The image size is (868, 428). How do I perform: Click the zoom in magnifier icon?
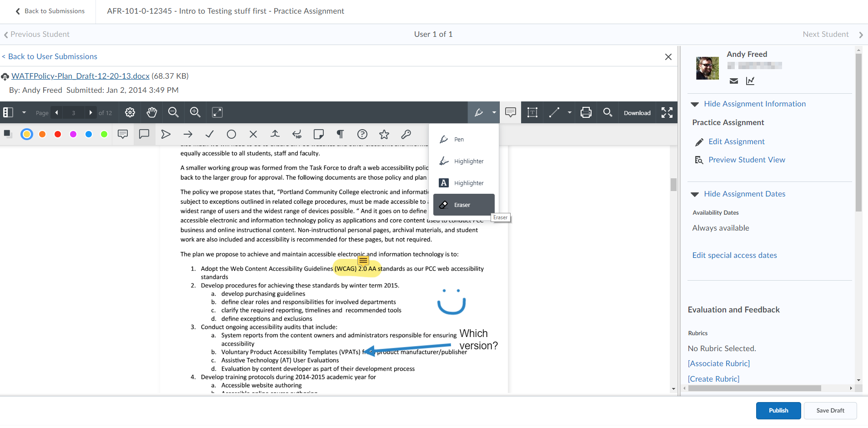point(195,112)
